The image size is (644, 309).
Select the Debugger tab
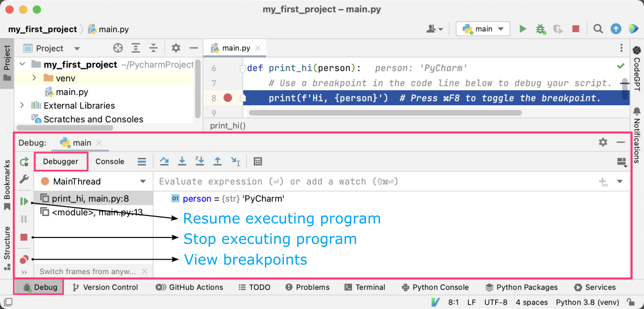61,161
